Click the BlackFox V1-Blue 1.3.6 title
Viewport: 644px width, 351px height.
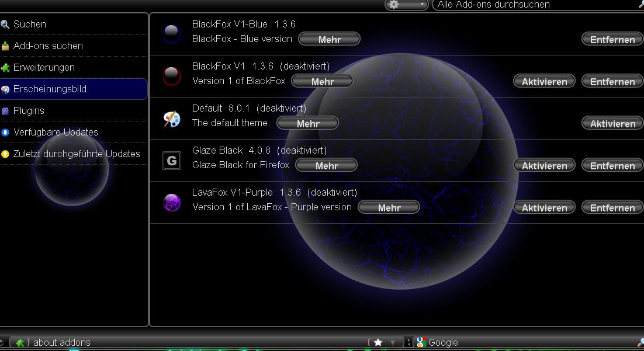[x=244, y=24]
